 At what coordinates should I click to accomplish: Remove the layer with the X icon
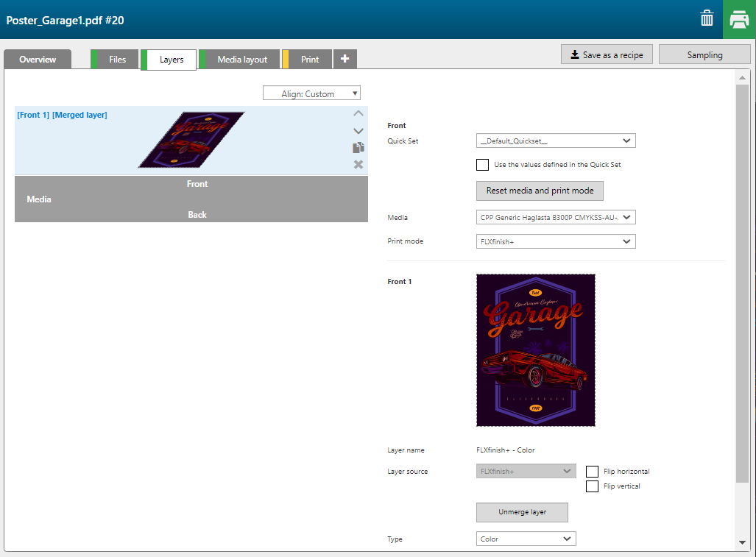[x=358, y=164]
